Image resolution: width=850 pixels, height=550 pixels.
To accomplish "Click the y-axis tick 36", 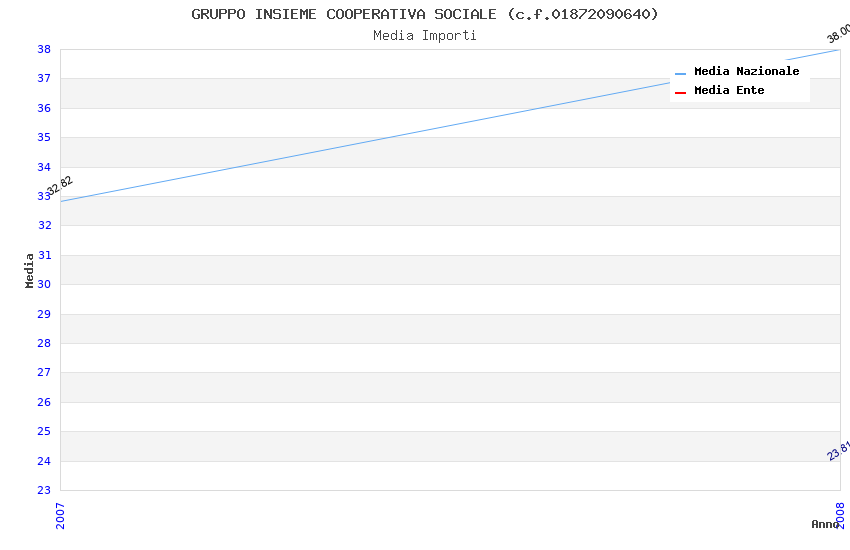I will tap(44, 108).
